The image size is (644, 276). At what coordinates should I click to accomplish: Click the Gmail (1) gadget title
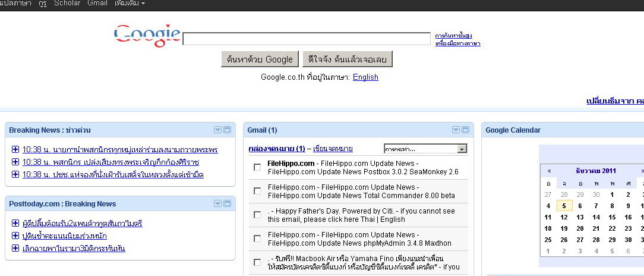[x=262, y=130]
